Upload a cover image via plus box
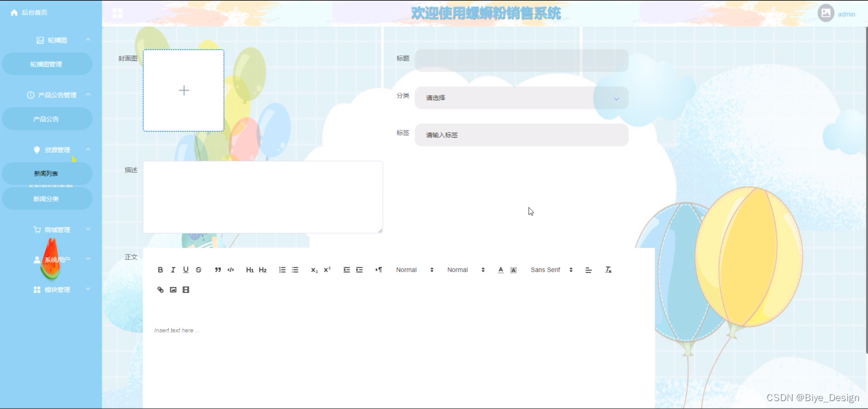The height and width of the screenshot is (409, 868). 183,90
